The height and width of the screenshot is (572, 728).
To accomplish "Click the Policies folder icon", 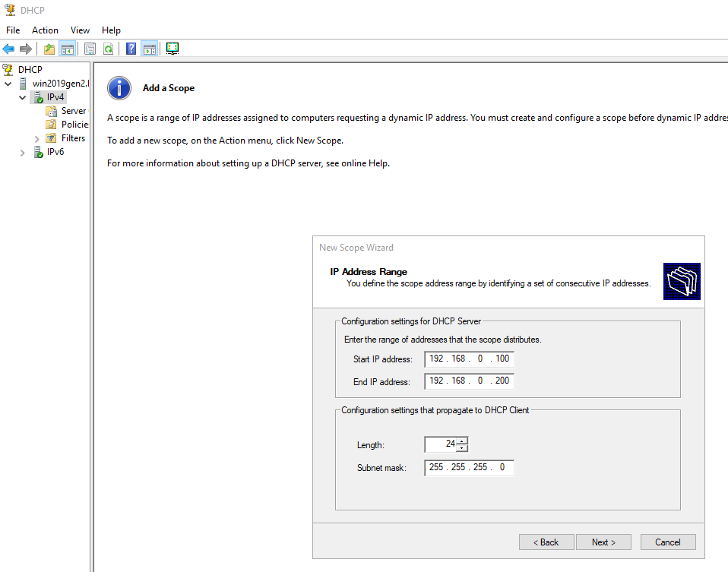I will coord(51,125).
